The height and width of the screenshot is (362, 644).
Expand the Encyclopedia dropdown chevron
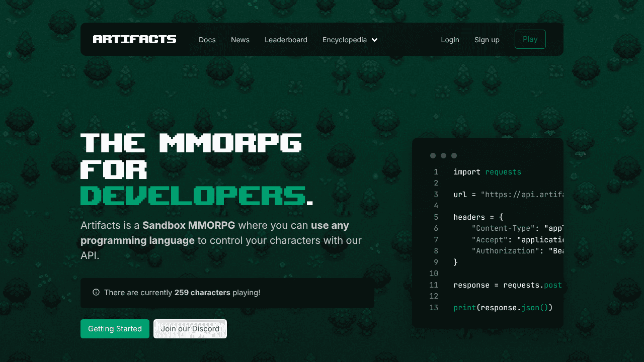374,40
